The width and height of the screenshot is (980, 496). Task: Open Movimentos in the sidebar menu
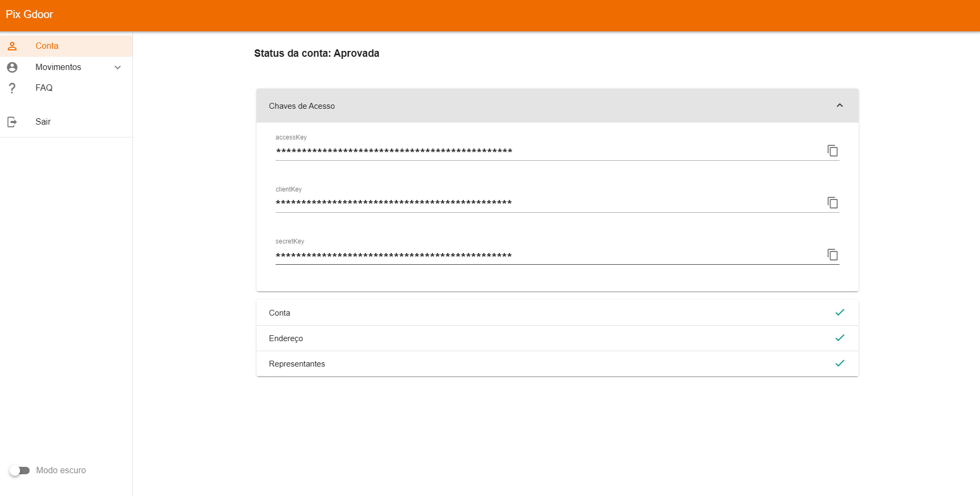pyautogui.click(x=66, y=67)
